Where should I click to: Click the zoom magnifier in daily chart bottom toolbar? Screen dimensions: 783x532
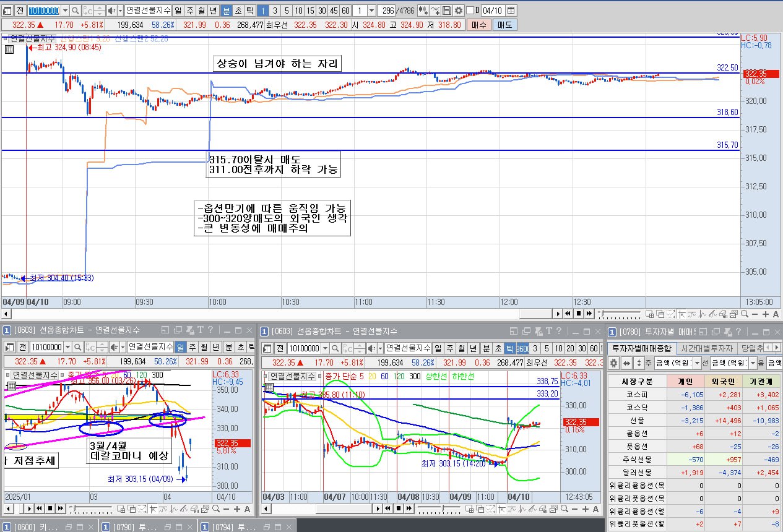tap(216, 509)
